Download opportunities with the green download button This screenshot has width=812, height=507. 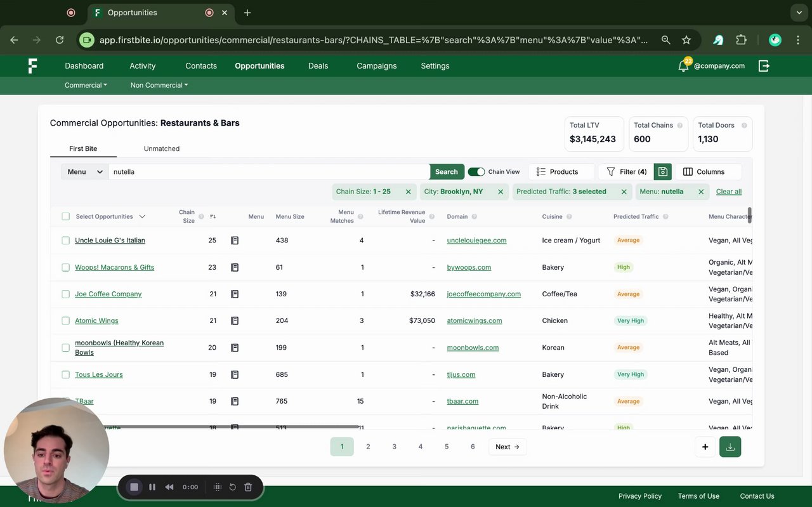(x=730, y=447)
